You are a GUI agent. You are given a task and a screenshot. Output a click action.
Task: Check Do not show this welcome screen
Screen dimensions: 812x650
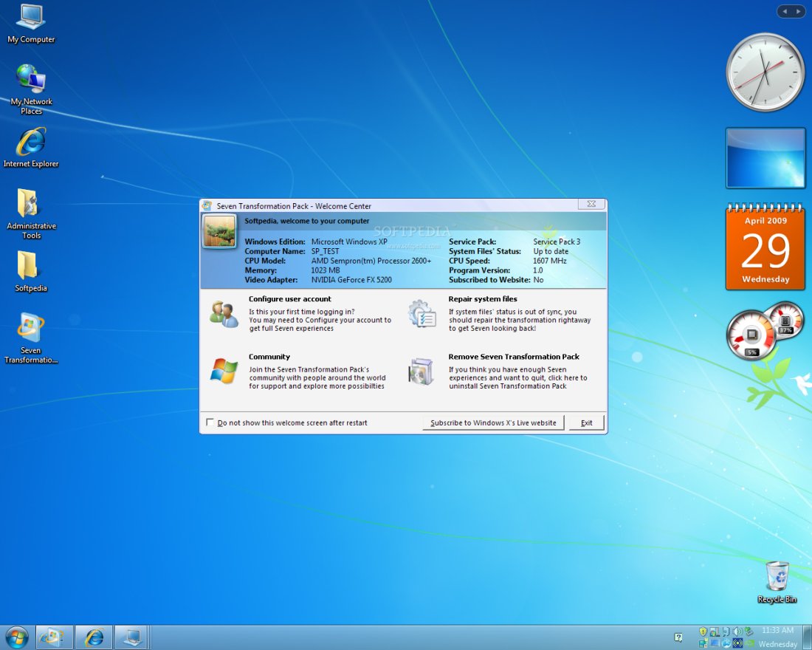[x=210, y=422]
